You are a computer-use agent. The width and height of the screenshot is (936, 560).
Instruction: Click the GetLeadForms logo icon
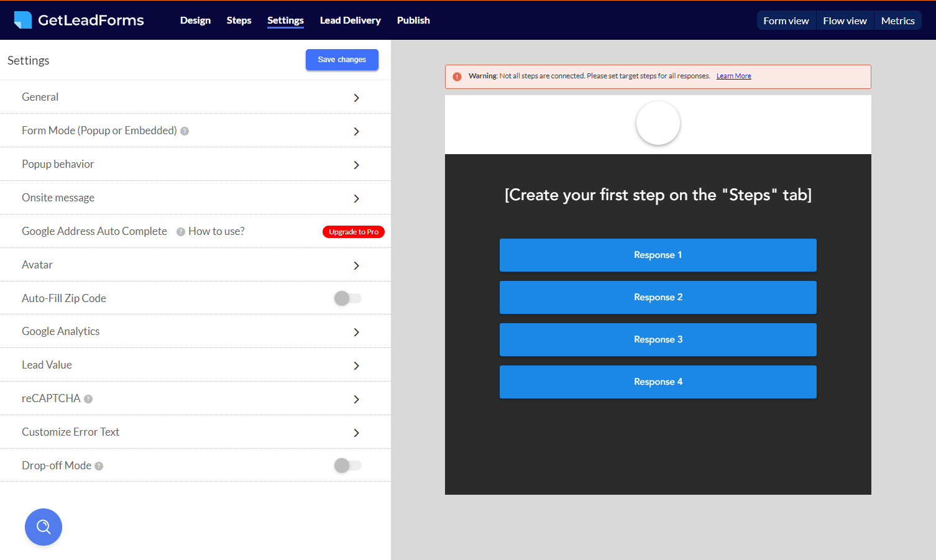point(23,19)
